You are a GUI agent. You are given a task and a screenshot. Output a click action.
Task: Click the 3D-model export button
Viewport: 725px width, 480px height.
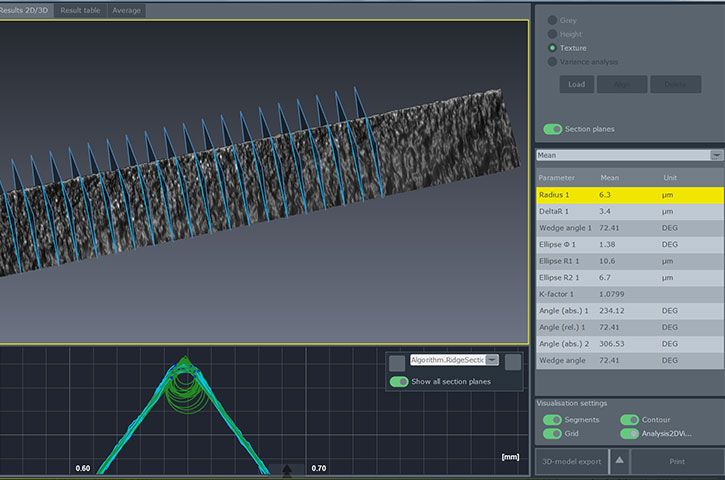tap(572, 461)
